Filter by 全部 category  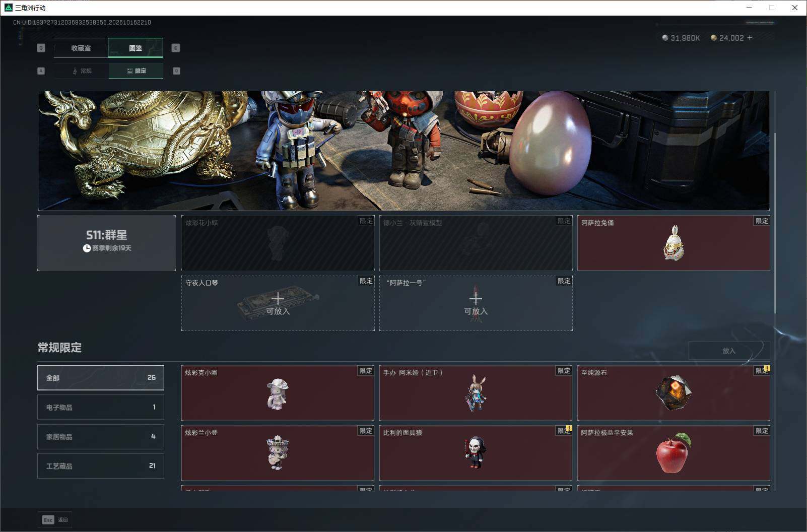coord(101,378)
